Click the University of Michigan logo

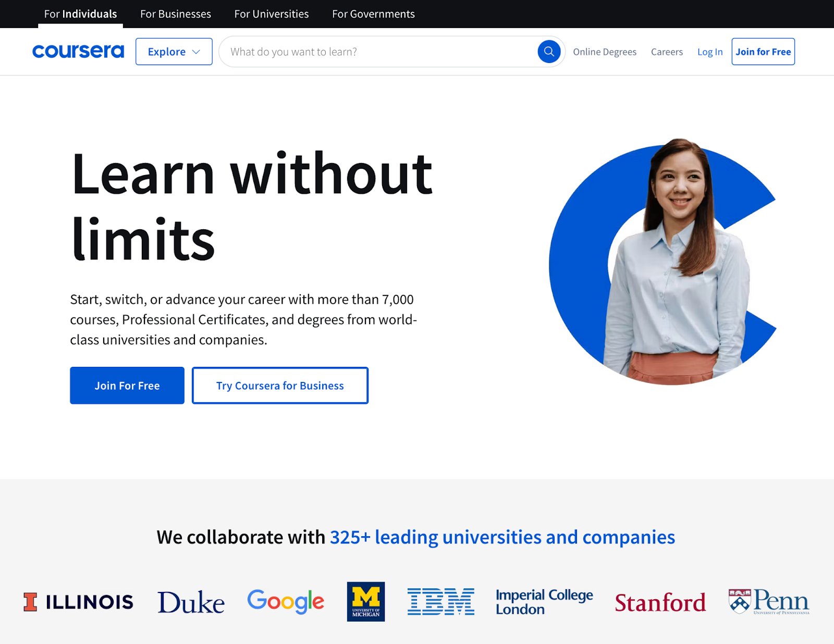(x=365, y=601)
